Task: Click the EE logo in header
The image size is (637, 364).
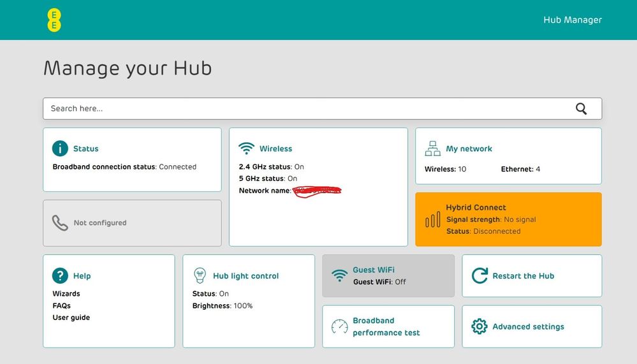Action: click(x=54, y=20)
